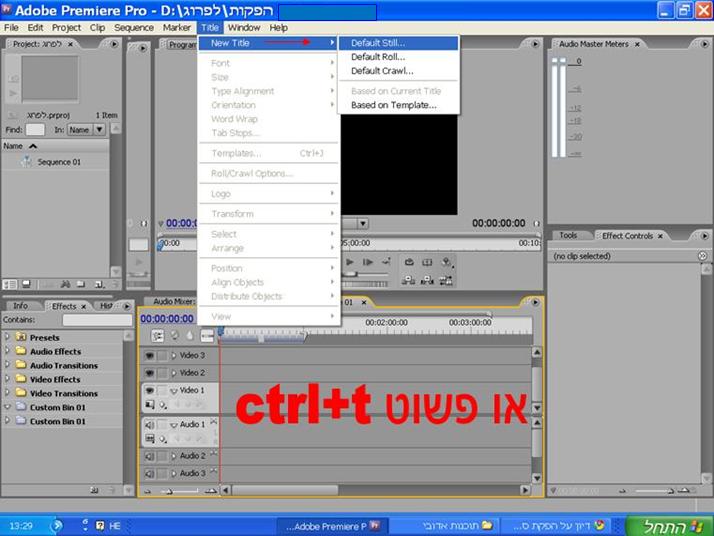Expand the Video Effects folder
Viewport: 714px width, 536px height.
click(7, 378)
